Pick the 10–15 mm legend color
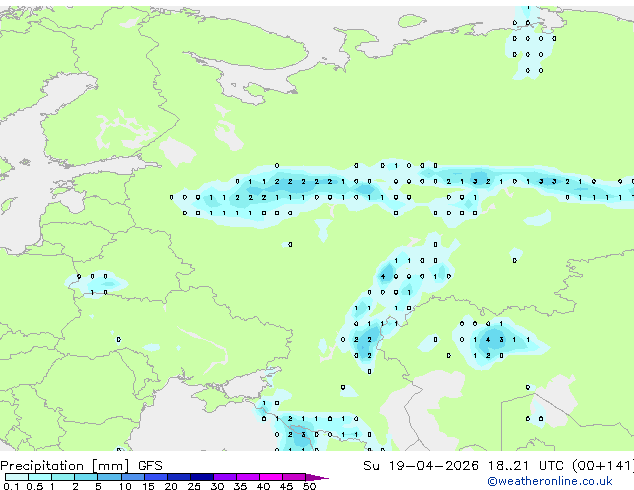 pyautogui.click(x=133, y=477)
